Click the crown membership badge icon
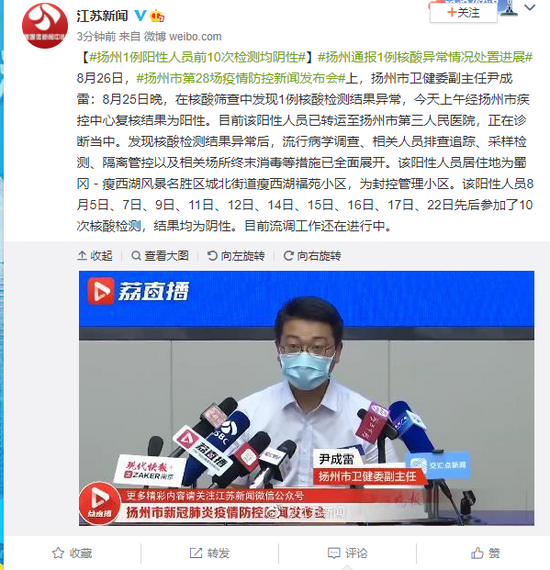Screen dimensions: 550x570 [157, 15]
